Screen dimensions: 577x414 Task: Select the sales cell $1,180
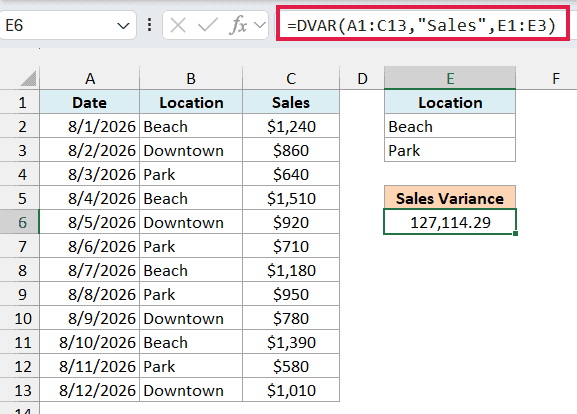coord(291,270)
